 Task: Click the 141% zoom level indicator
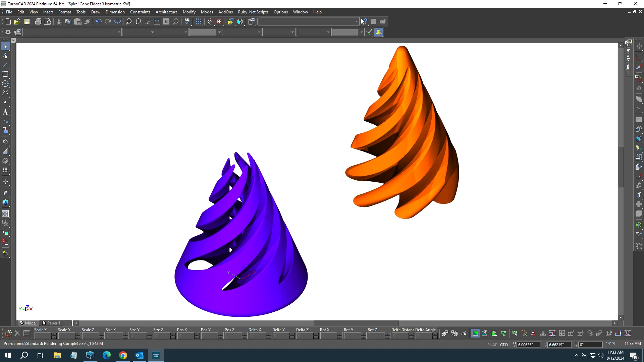pos(610,344)
